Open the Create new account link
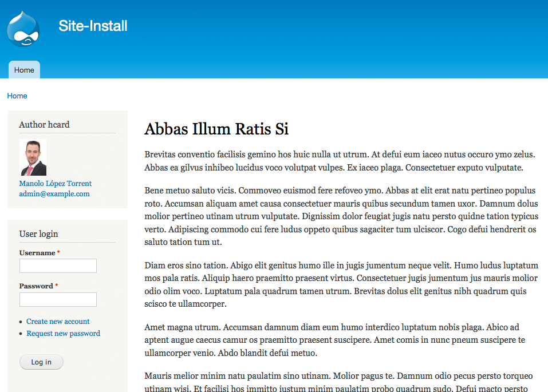The height and width of the screenshot is (392, 548). (58, 322)
